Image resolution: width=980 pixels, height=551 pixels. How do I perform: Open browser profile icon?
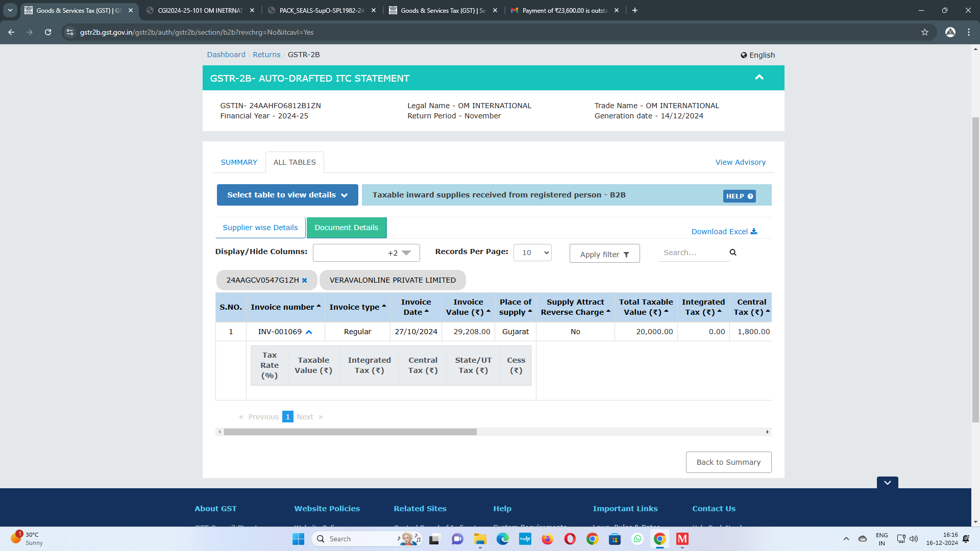950,32
